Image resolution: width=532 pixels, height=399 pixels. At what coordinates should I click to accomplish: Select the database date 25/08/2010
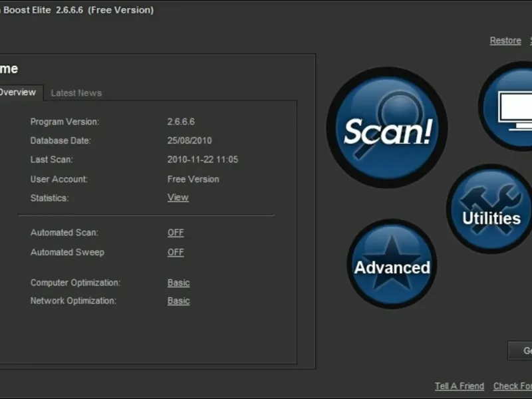click(190, 140)
